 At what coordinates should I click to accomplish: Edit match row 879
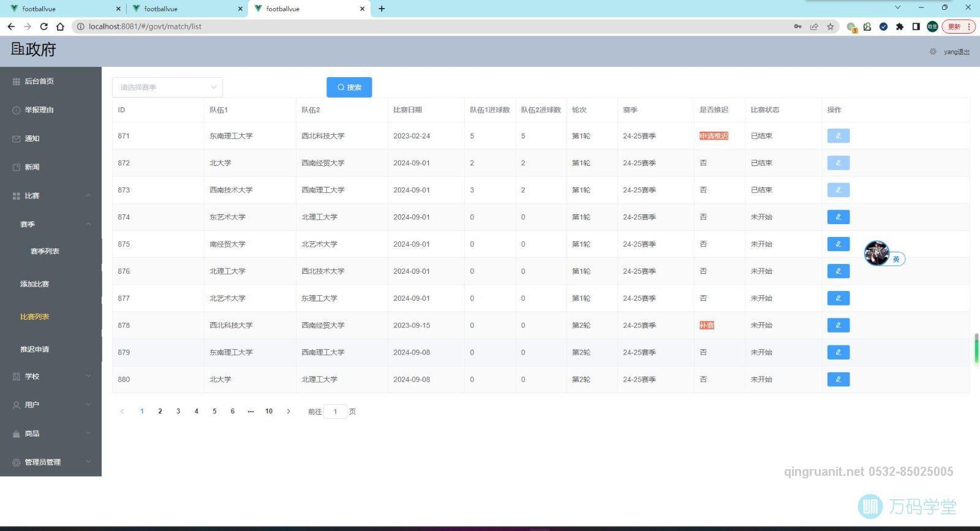coord(838,352)
